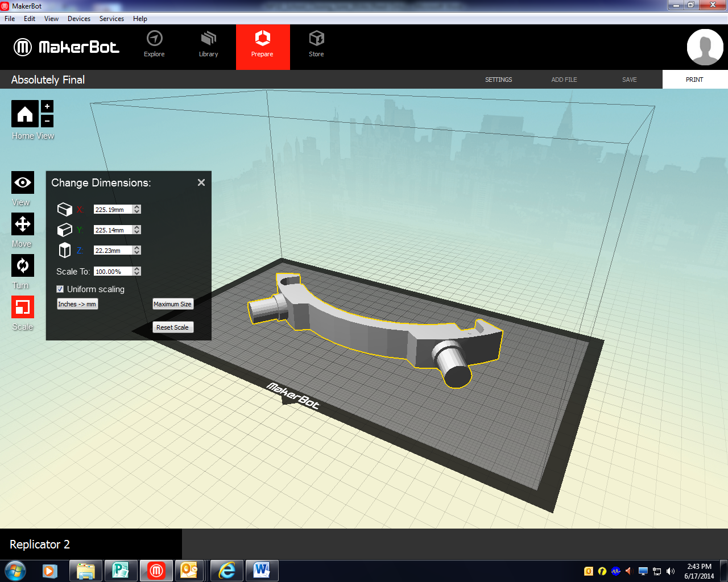
Task: Open the Services menu
Action: point(111,19)
